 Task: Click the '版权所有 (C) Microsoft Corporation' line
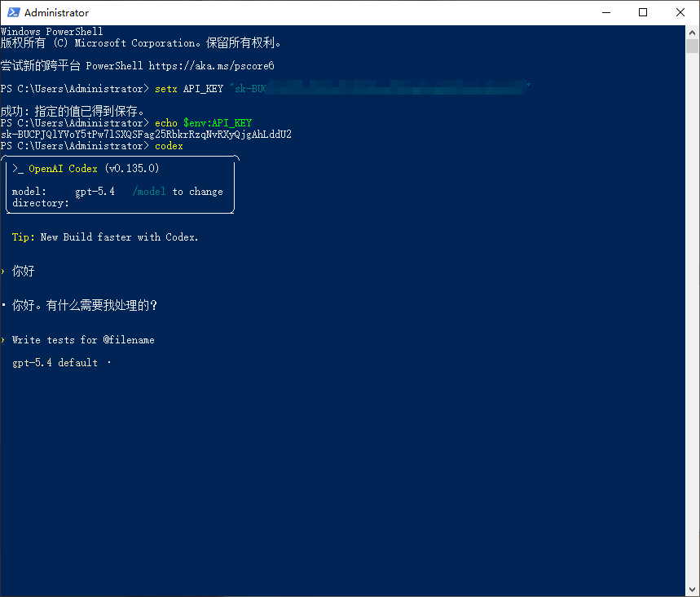click(141, 43)
